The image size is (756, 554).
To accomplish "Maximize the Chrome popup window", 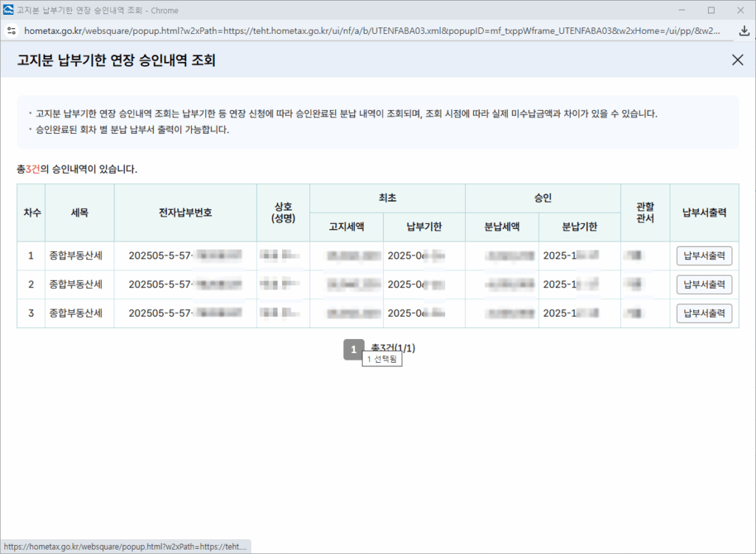I will coord(711,10).
